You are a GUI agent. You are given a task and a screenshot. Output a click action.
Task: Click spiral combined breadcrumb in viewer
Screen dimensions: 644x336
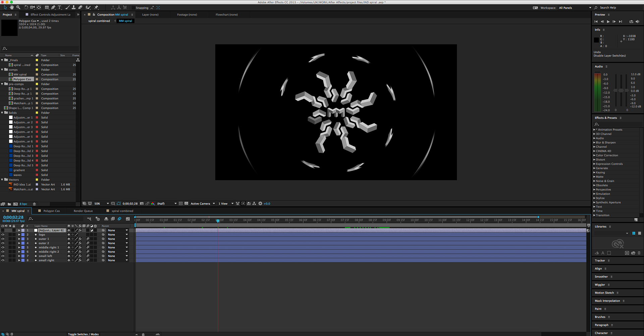(x=99, y=21)
